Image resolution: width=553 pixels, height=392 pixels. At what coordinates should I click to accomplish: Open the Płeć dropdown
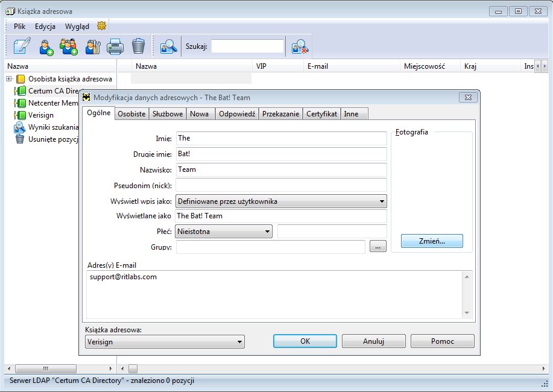click(x=224, y=231)
